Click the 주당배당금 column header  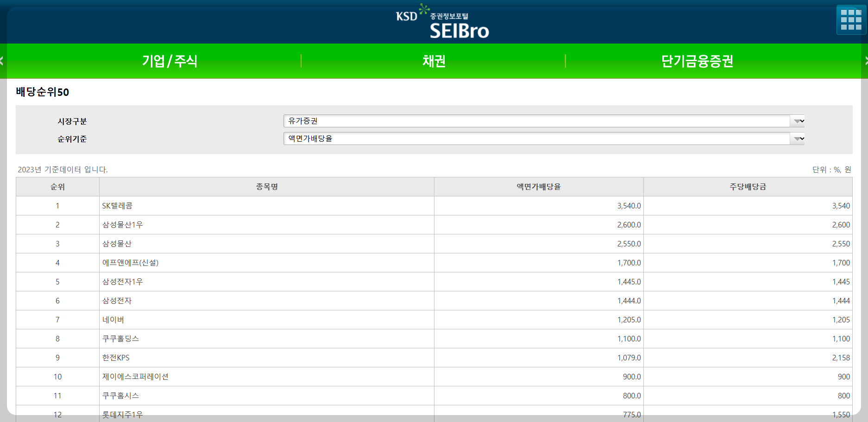pyautogui.click(x=748, y=187)
